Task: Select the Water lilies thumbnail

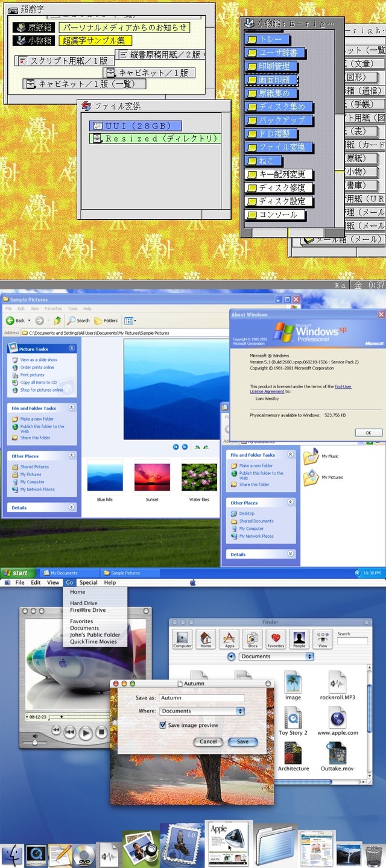Action: pyautogui.click(x=199, y=480)
